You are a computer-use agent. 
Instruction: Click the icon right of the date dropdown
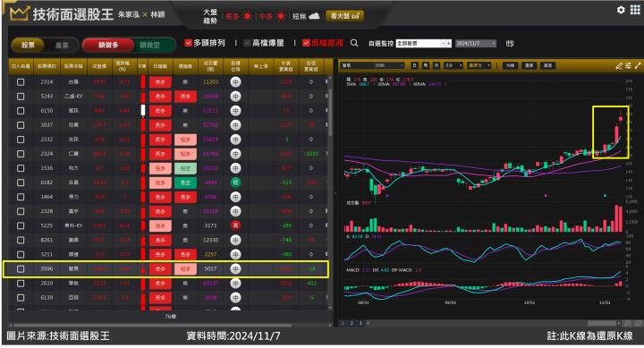coord(510,43)
